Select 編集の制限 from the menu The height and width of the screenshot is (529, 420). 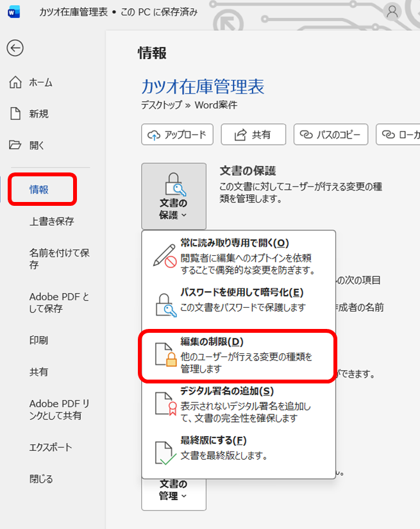click(238, 355)
